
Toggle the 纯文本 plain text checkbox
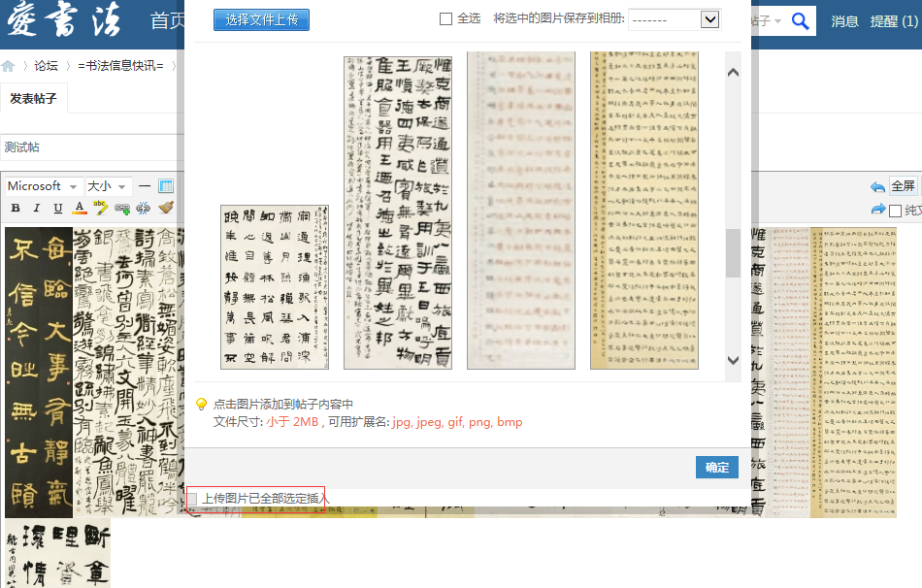pyautogui.click(x=895, y=211)
